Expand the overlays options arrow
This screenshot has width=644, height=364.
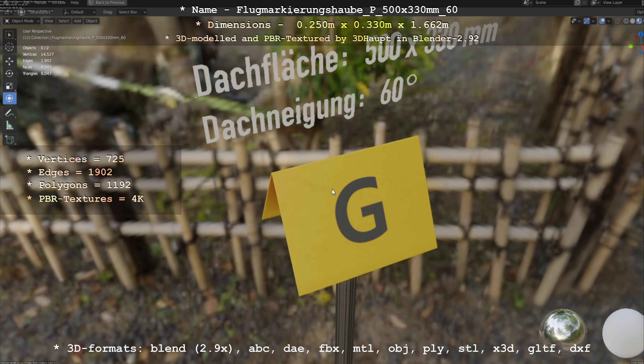tap(608, 21)
